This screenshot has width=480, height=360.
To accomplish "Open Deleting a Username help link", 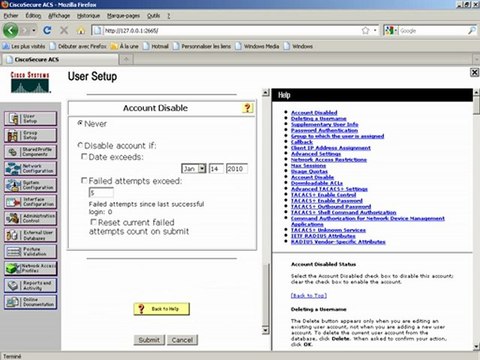I will point(319,119).
